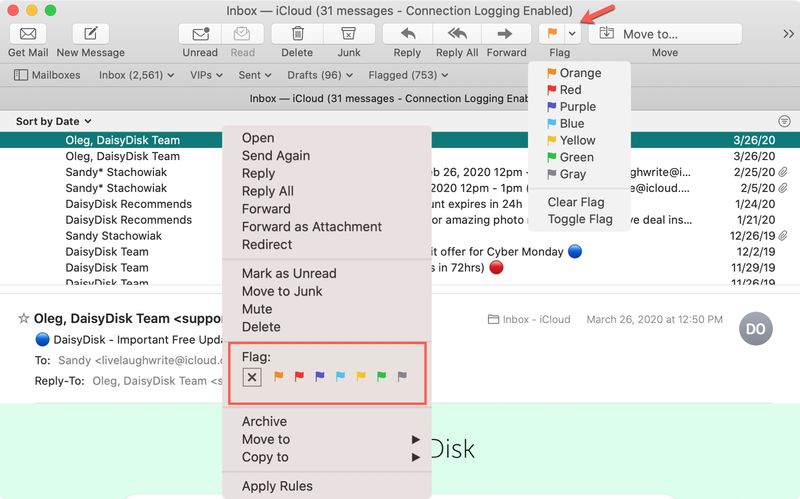The width and height of the screenshot is (800, 499).
Task: Expand the Flagged (753) favorites dropdown
Action: point(408,75)
